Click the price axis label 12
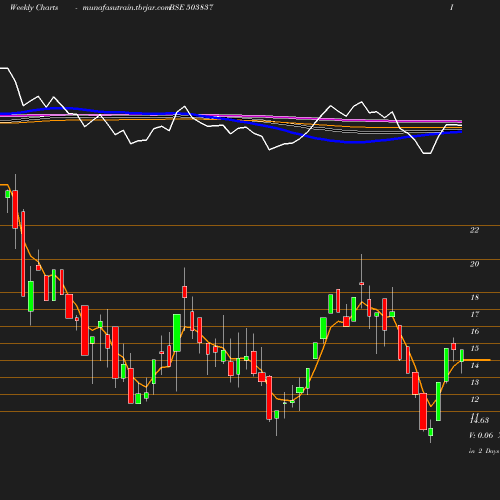 475,399
